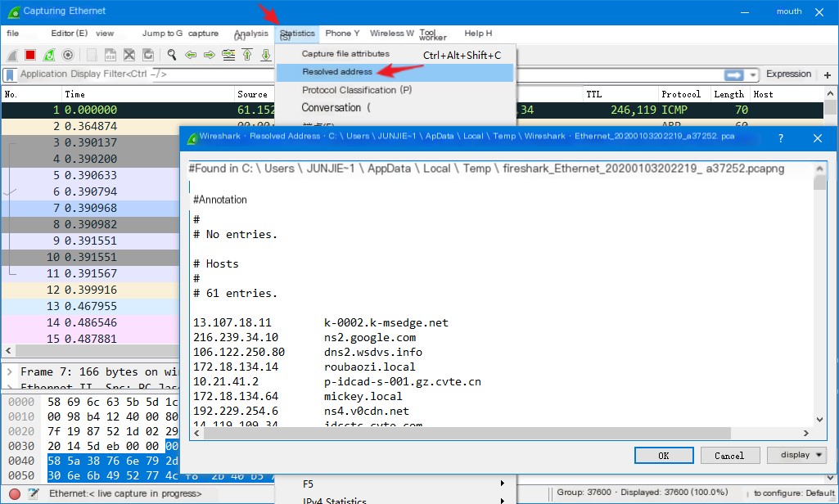Open capture options gear icon
The image size is (839, 504).
coord(68,55)
